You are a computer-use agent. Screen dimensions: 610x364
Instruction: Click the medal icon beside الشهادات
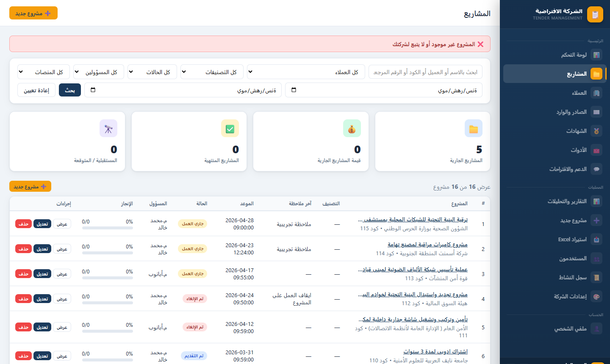(x=596, y=131)
